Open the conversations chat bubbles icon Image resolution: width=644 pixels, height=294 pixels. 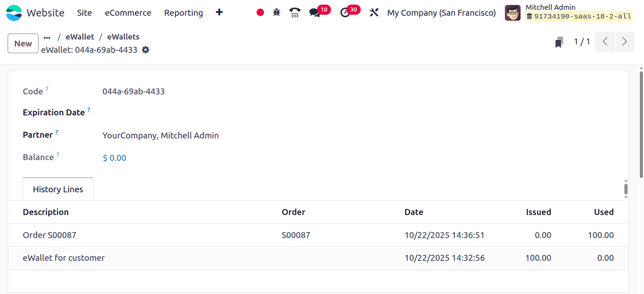coord(315,13)
